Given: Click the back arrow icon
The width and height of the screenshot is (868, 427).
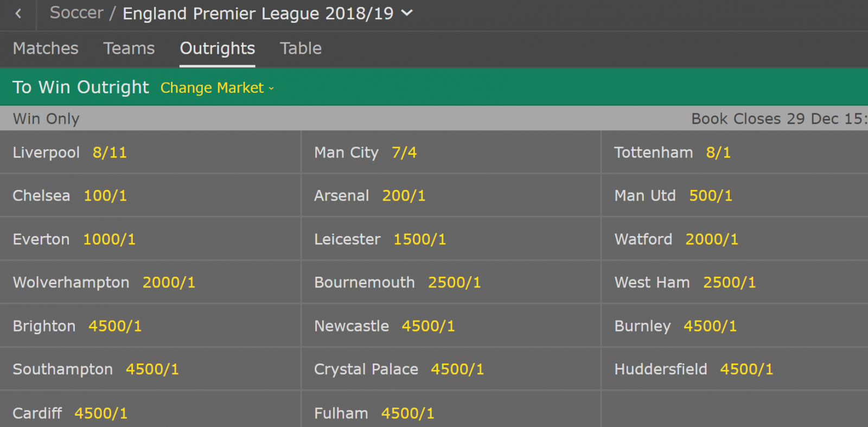Looking at the screenshot, I should coord(18,14).
